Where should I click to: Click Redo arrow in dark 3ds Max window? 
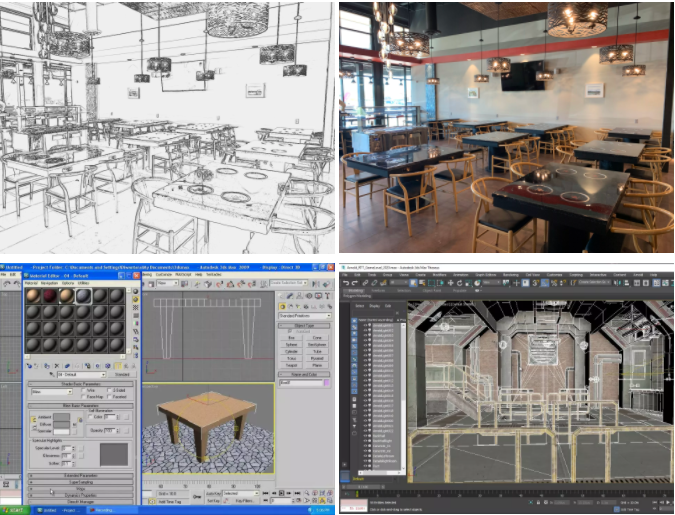click(355, 283)
